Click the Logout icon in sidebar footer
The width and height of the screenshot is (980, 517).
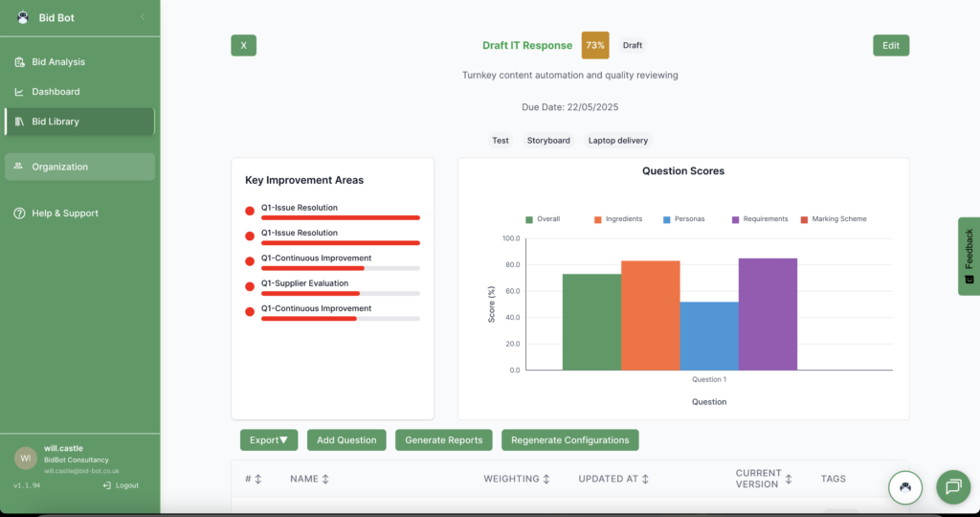coord(107,485)
